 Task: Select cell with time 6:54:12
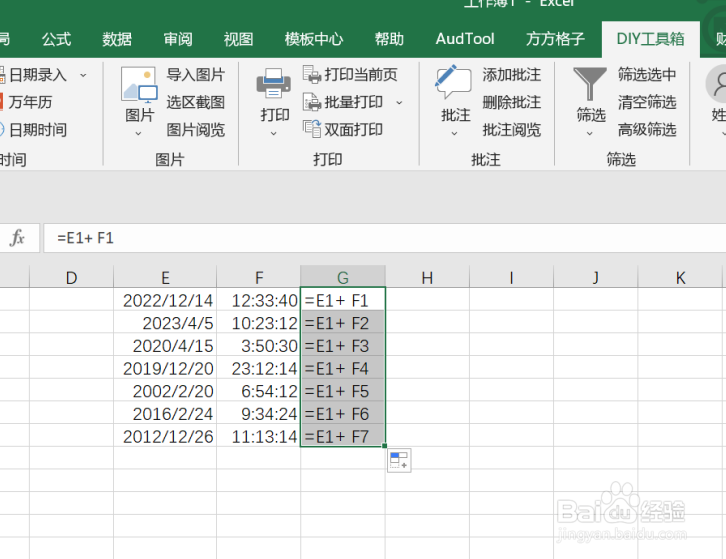pyautogui.click(x=258, y=391)
